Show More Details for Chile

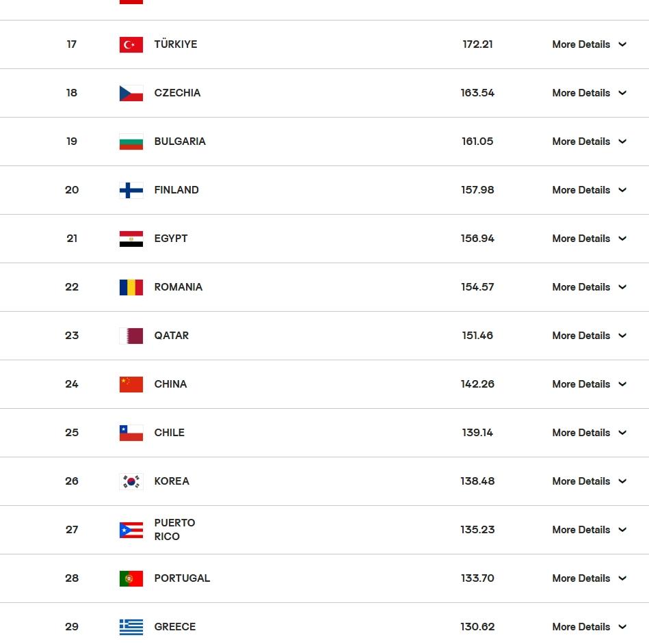coord(589,433)
